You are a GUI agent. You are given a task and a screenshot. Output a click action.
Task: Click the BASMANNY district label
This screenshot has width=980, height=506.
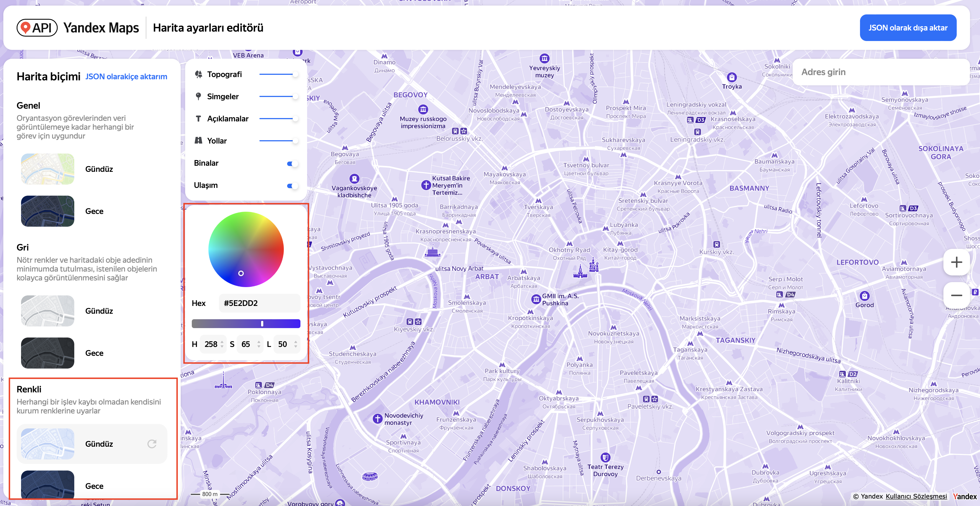coord(749,188)
